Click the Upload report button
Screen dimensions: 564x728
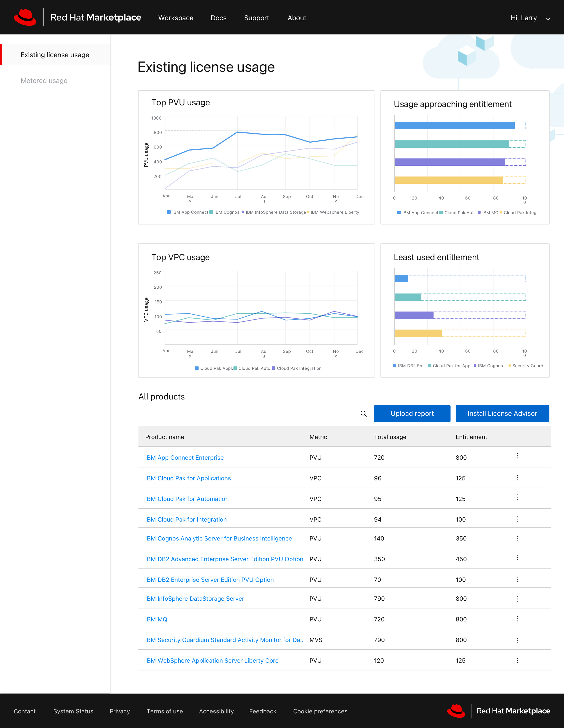point(412,414)
